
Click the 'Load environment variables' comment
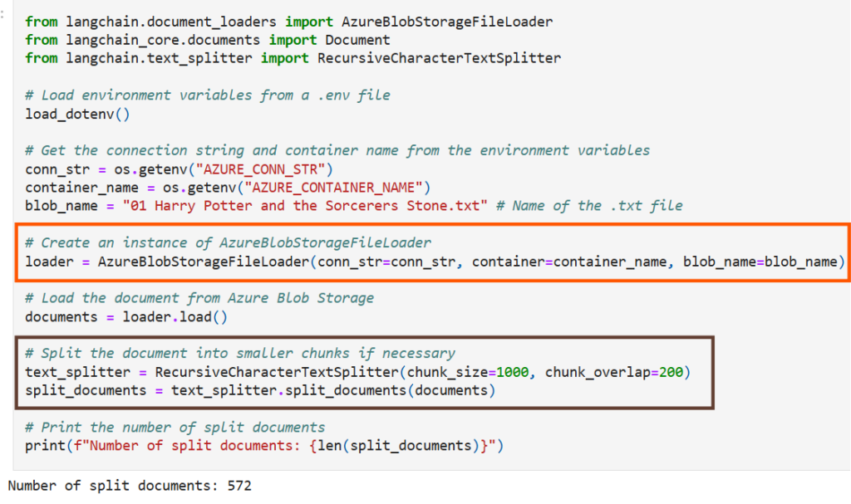208,95
